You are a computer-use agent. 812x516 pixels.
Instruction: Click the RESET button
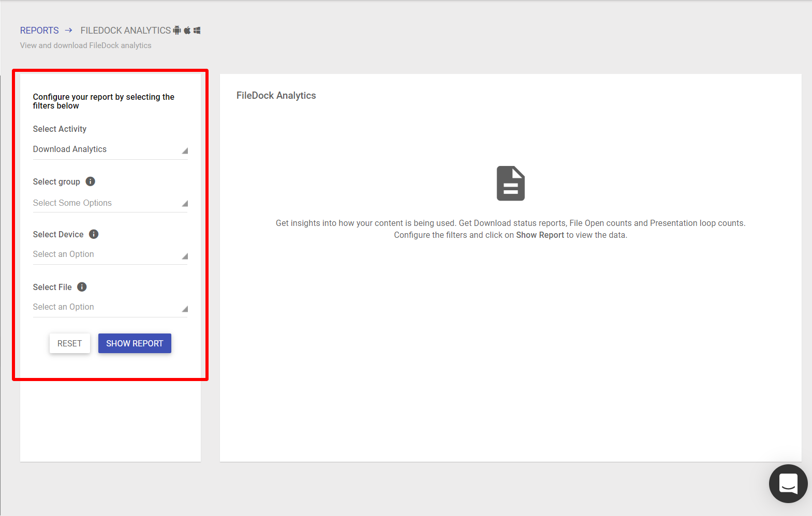click(x=70, y=343)
